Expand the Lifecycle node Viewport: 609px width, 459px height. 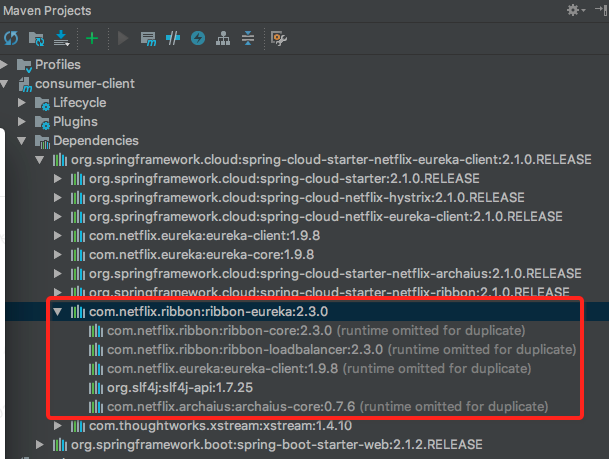pyautogui.click(x=22, y=103)
